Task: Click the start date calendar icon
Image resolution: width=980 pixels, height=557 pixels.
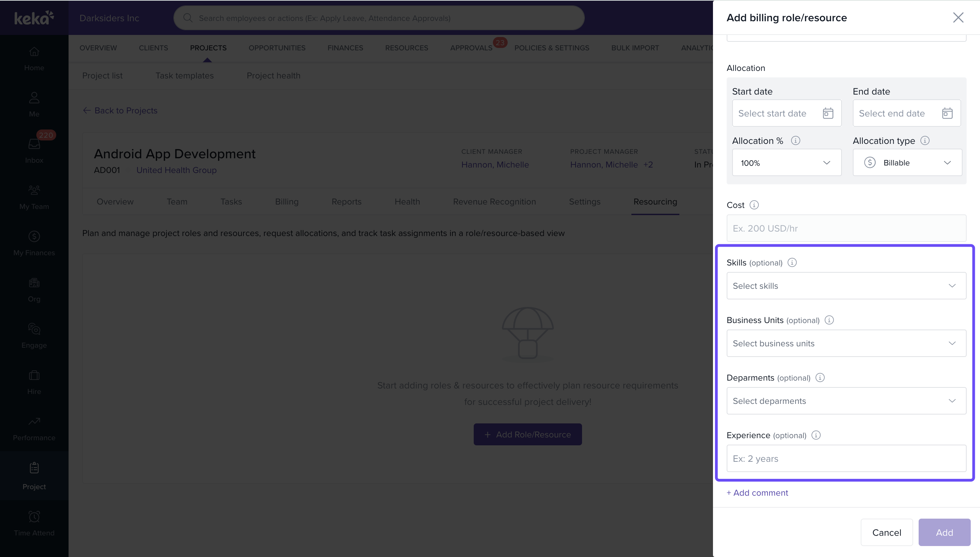Action: tap(828, 113)
